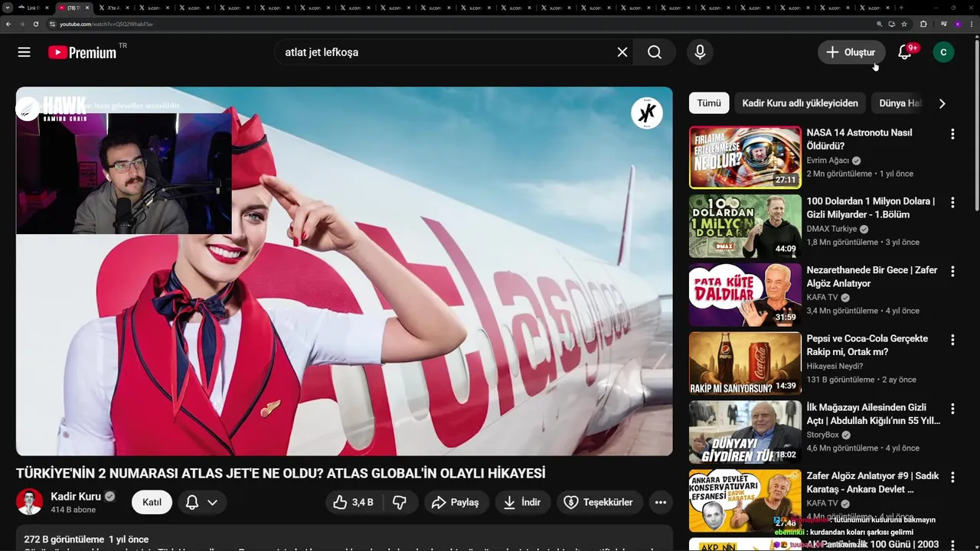The height and width of the screenshot is (551, 980).
Task: Open Kadir Kuru channel avatar
Action: pos(30,502)
